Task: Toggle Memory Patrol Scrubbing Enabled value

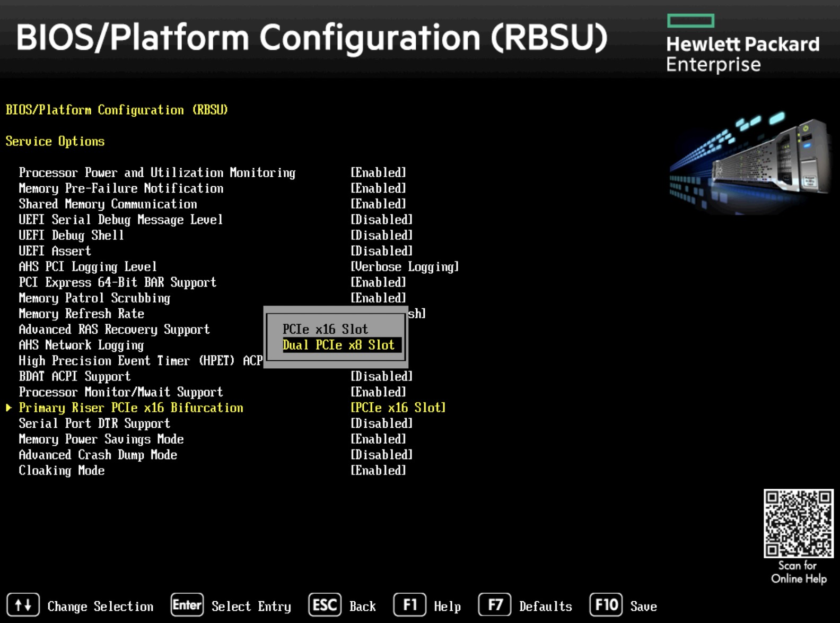Action: pyautogui.click(x=378, y=298)
